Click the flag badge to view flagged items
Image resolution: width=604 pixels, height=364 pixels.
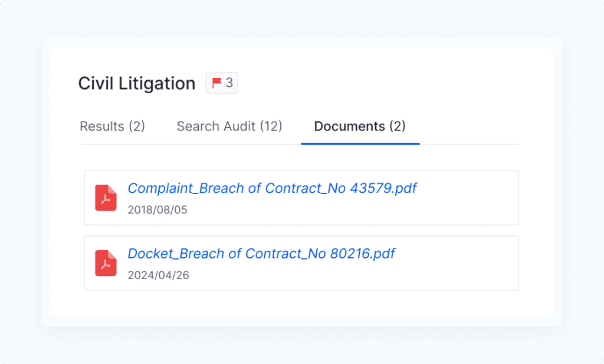pos(222,83)
